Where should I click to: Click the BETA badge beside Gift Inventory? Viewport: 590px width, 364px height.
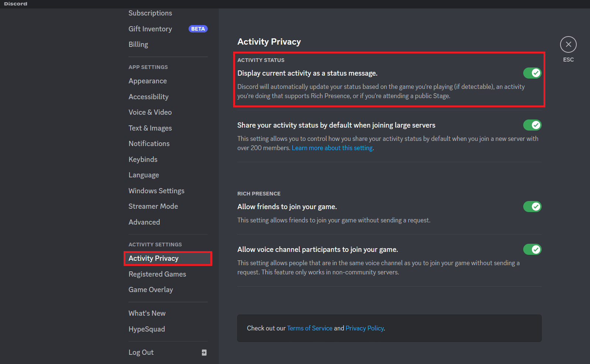pyautogui.click(x=198, y=29)
